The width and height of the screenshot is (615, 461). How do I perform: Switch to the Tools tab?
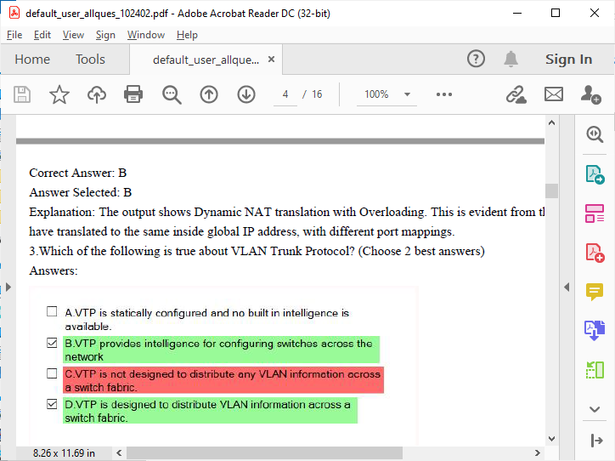tap(90, 59)
